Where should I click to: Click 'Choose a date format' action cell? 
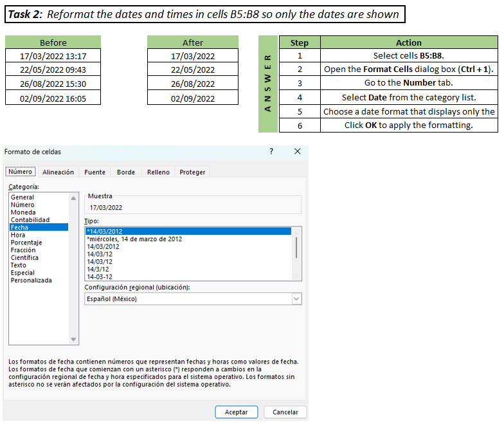[409, 111]
